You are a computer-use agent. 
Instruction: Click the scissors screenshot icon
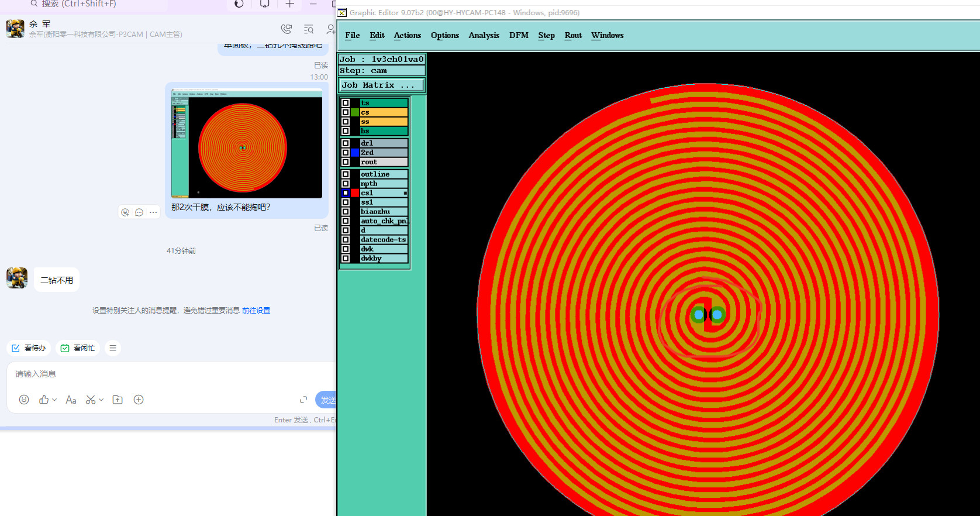91,400
